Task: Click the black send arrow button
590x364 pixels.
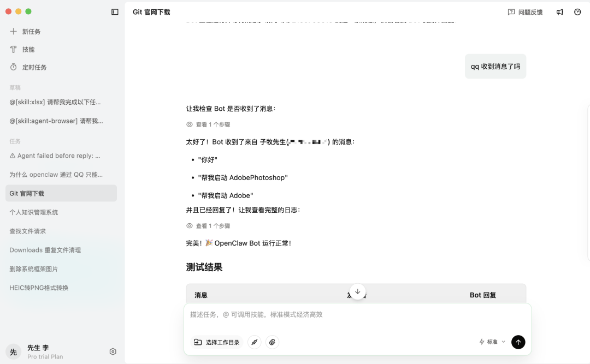Action: tap(518, 342)
